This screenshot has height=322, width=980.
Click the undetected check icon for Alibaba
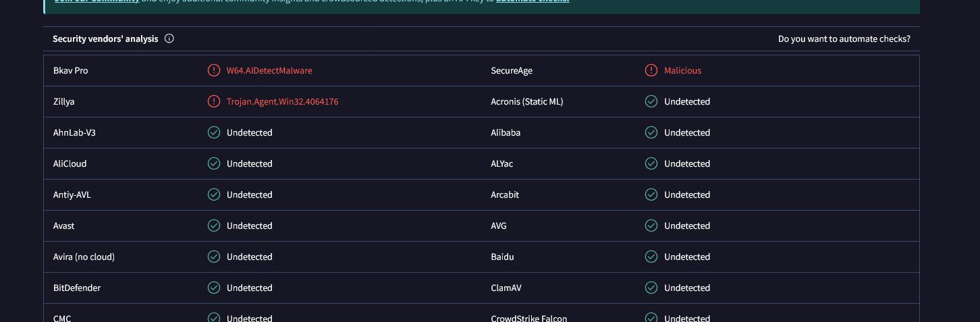click(651, 132)
